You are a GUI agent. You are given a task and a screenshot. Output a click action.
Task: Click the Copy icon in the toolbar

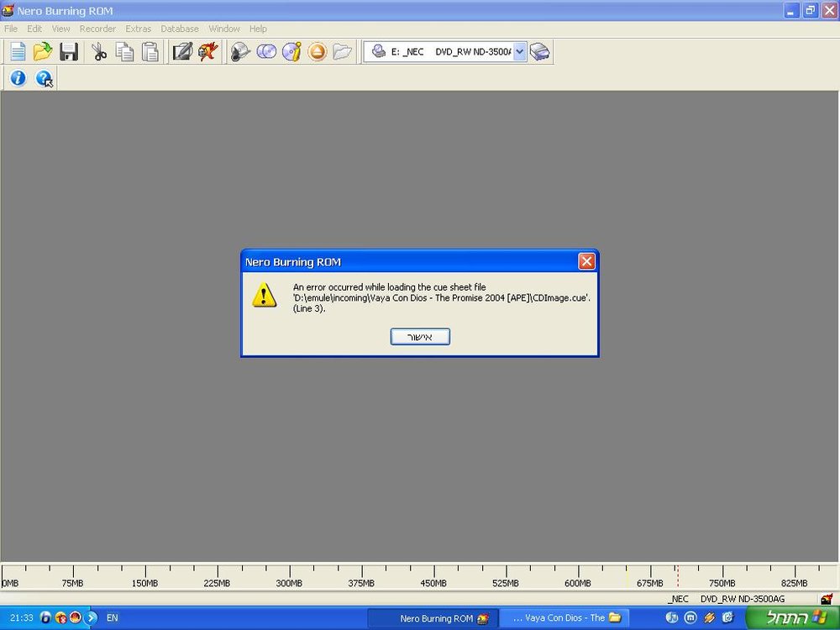point(125,52)
